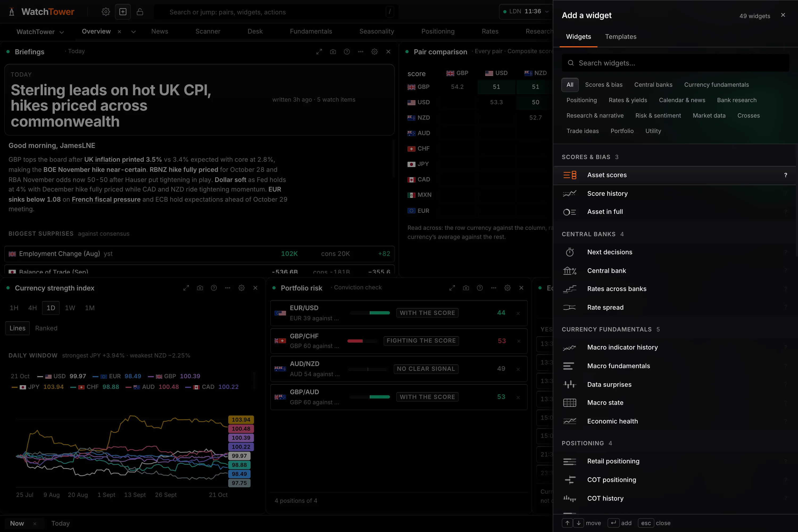Set strength timeframe to 4H
The image size is (798, 532).
coord(32,308)
